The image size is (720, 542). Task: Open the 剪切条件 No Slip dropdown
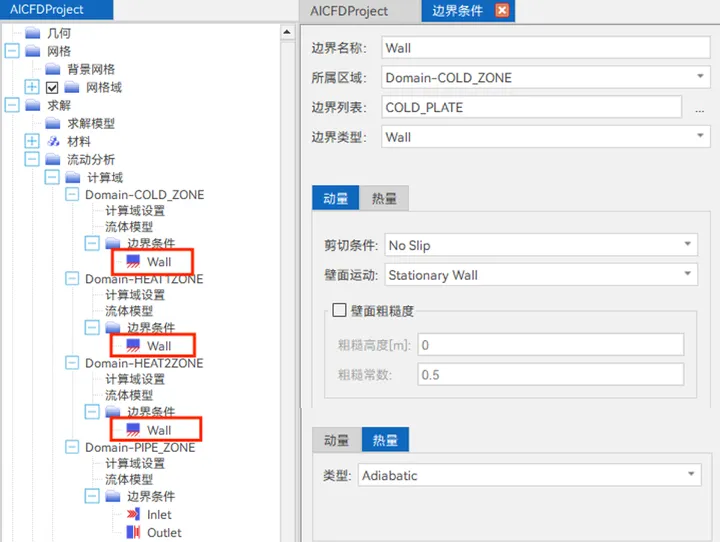tap(541, 245)
